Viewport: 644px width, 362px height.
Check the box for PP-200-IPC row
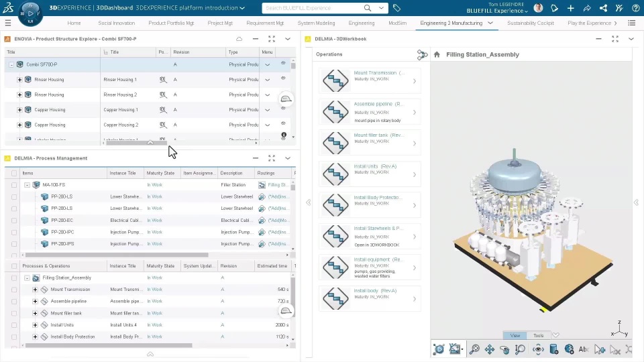tap(14, 233)
